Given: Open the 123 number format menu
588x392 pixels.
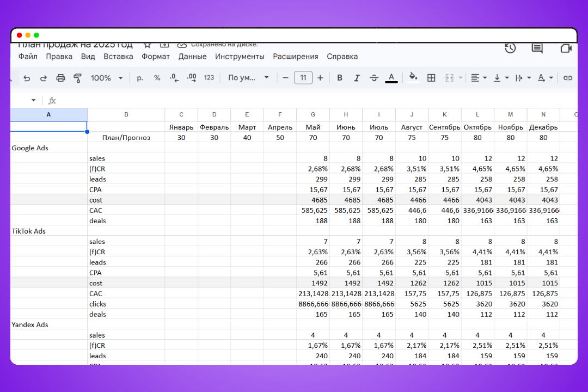Looking at the screenshot, I should click(x=209, y=78).
